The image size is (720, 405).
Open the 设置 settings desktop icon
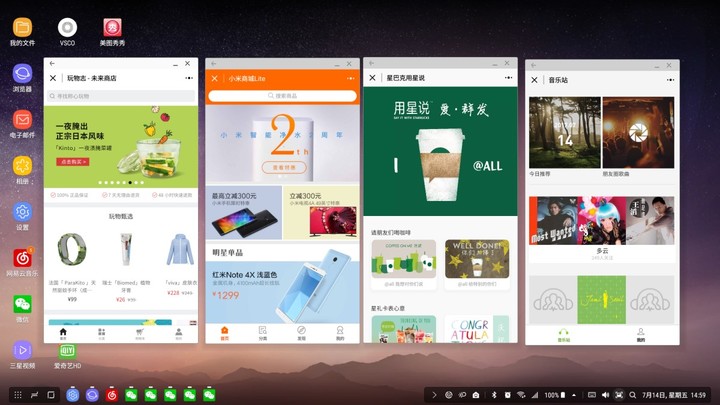(22, 212)
